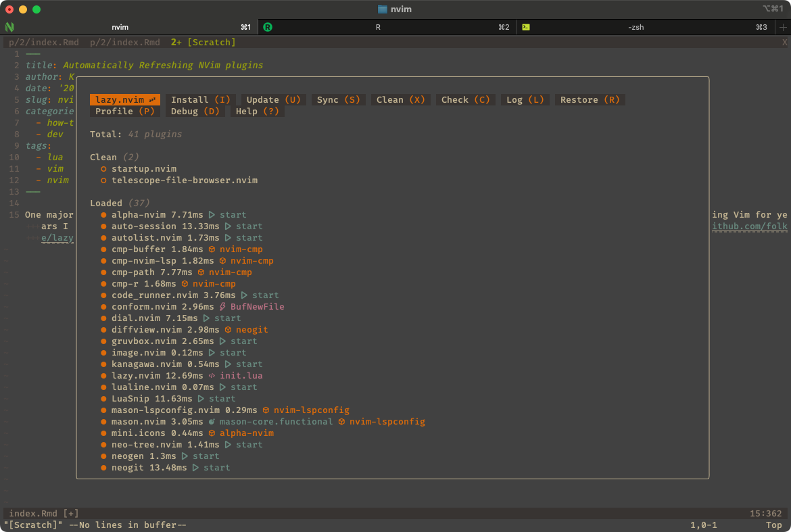Expand the lualine.nvim plugin entry

tap(179, 387)
